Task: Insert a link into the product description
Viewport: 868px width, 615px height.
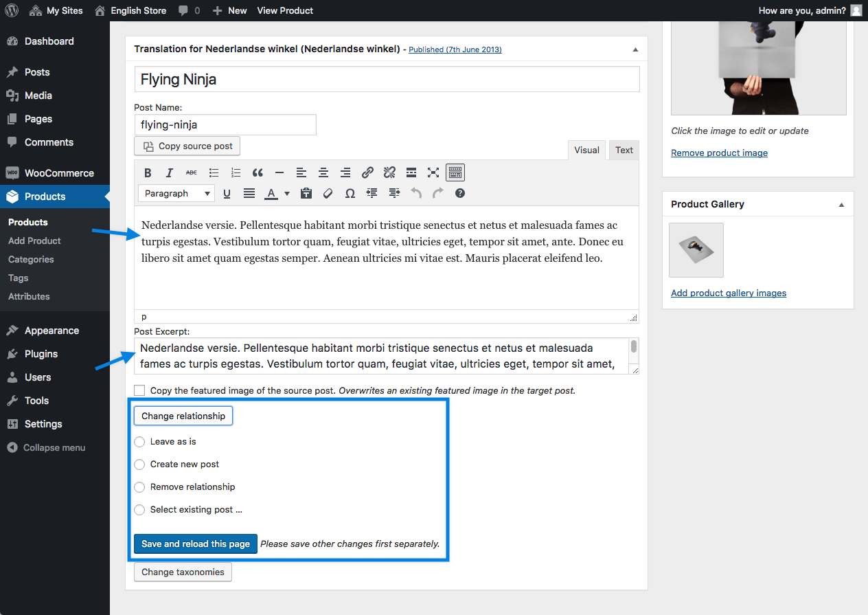Action: pos(367,172)
